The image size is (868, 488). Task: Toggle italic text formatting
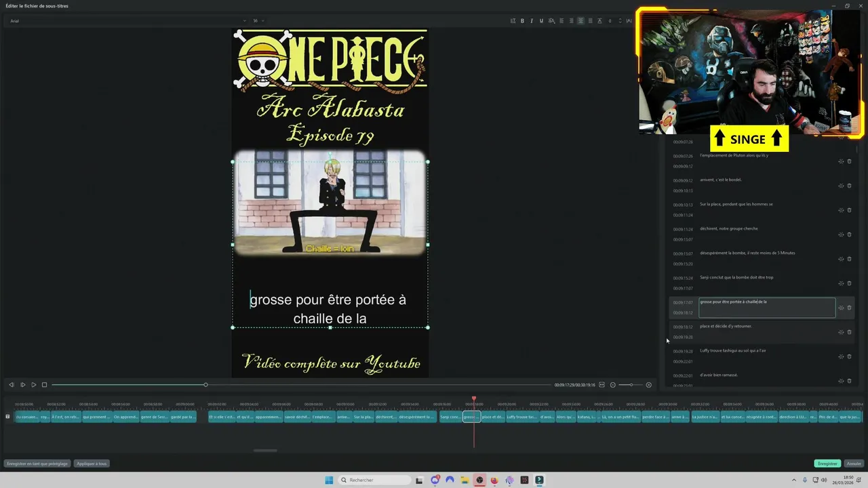click(532, 21)
